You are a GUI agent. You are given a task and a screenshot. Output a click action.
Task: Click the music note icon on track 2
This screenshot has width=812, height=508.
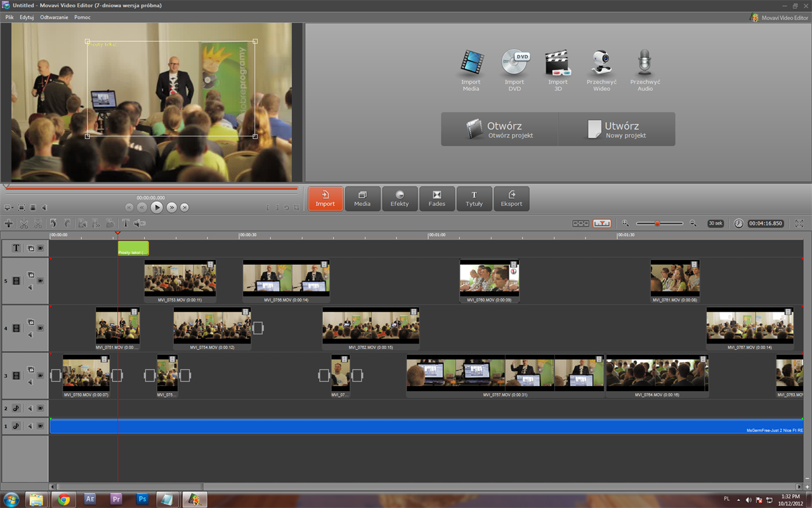[16, 408]
